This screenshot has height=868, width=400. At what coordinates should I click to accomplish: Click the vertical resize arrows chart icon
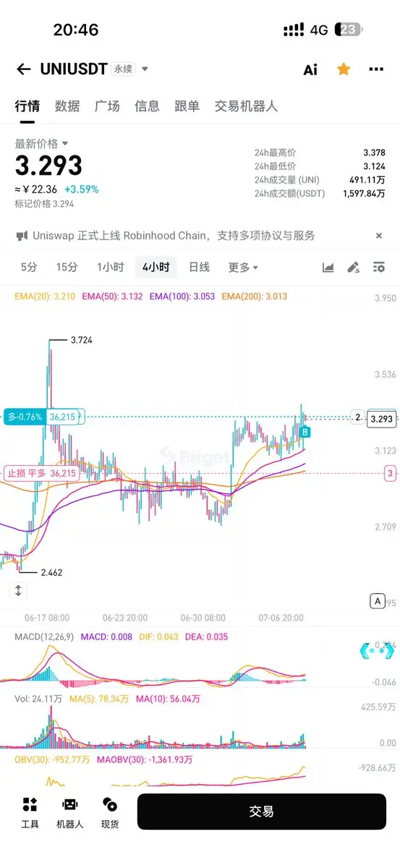pos(18,590)
